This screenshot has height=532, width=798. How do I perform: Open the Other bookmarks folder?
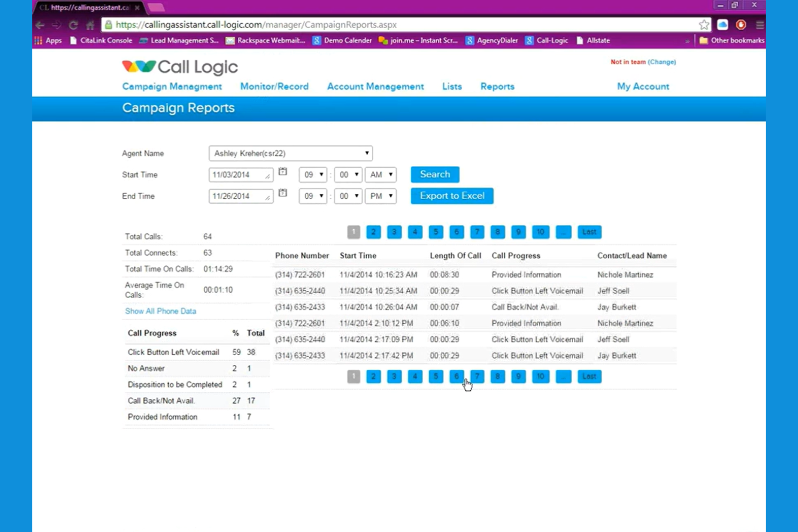click(731, 40)
